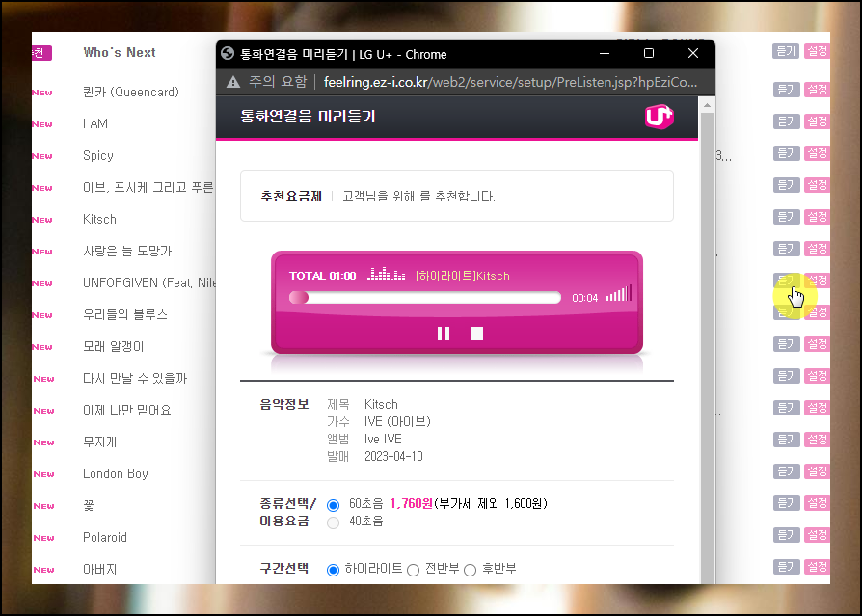Screen dimensions: 862x616
Task: Click 듣기 button for 다시 만날 수 있을까 row
Action: click(786, 376)
